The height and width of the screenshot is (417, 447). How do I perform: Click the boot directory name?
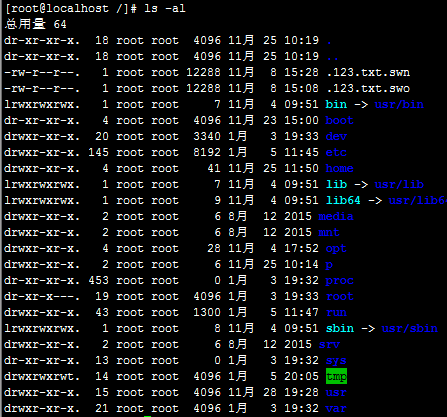pos(339,120)
